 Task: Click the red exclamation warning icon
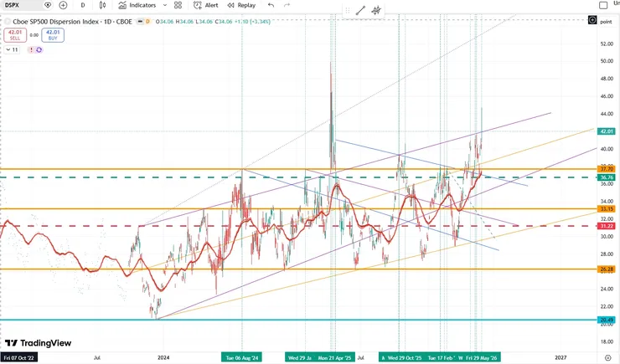click(x=31, y=49)
